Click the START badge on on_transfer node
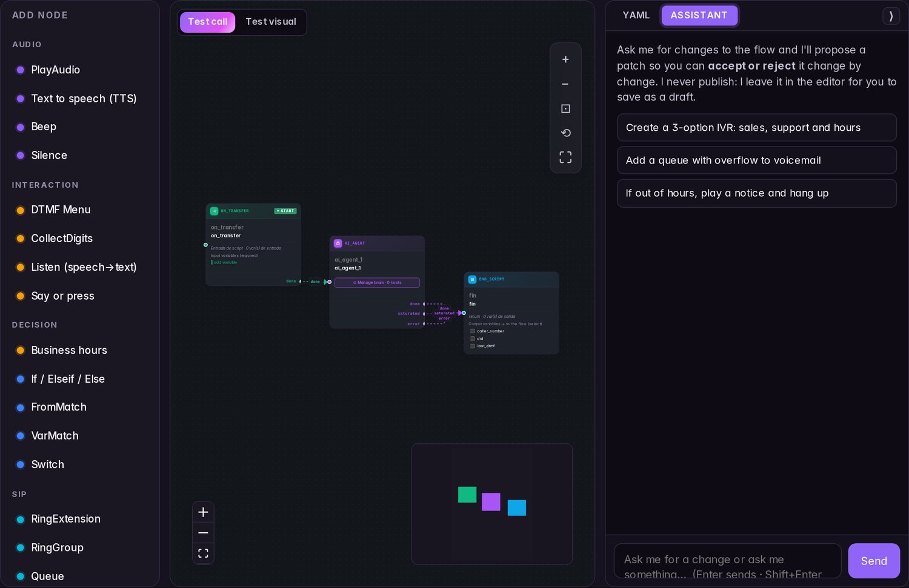The width and height of the screenshot is (909, 588). pos(285,211)
